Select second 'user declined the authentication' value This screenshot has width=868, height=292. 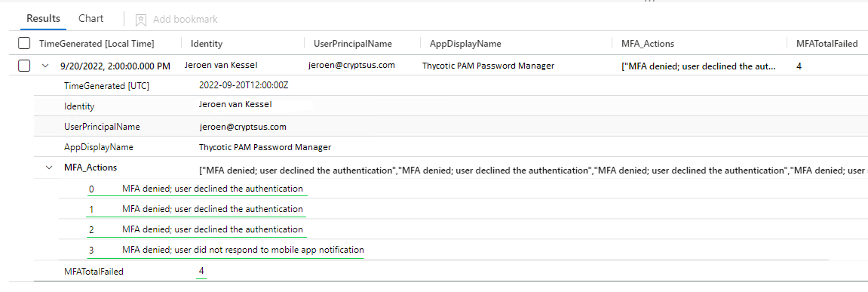coord(213,209)
